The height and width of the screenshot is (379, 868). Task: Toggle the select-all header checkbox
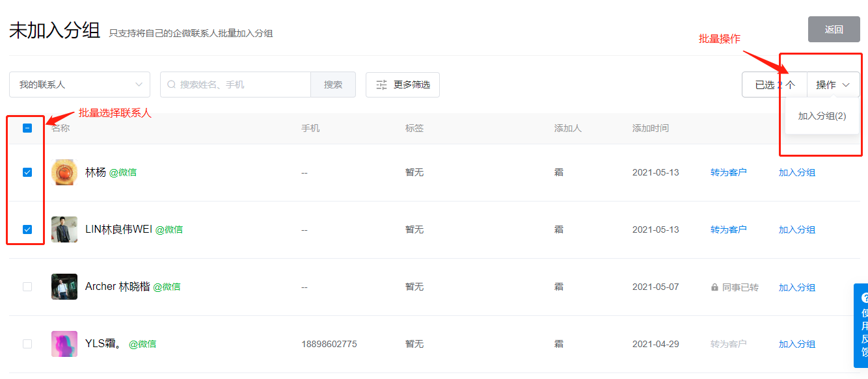pyautogui.click(x=27, y=128)
